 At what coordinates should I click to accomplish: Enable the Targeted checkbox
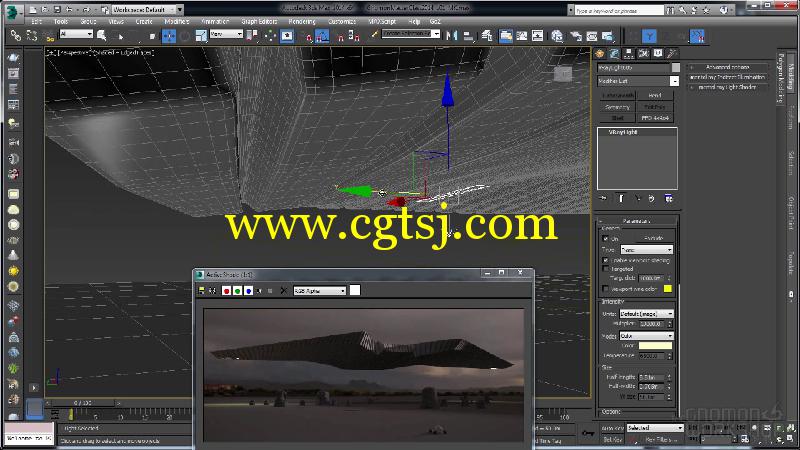click(x=606, y=268)
